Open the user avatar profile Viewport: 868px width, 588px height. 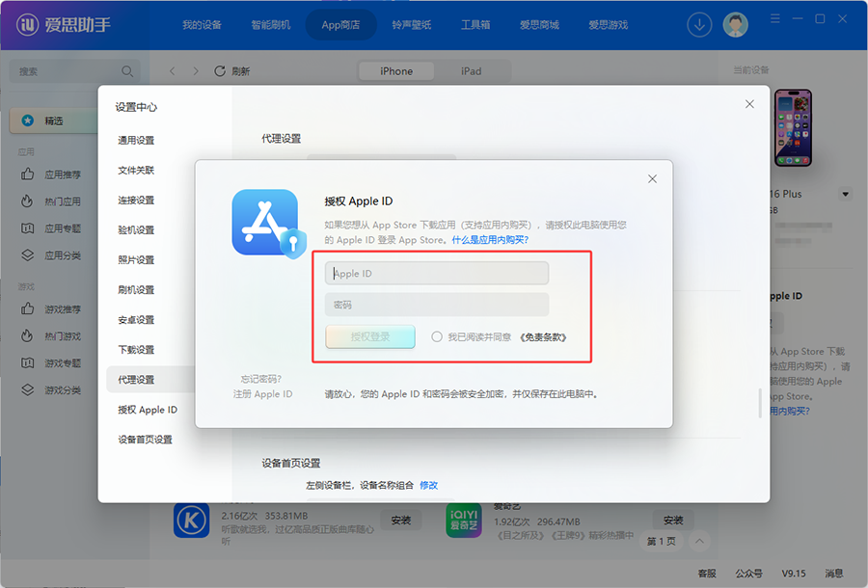pyautogui.click(x=735, y=25)
